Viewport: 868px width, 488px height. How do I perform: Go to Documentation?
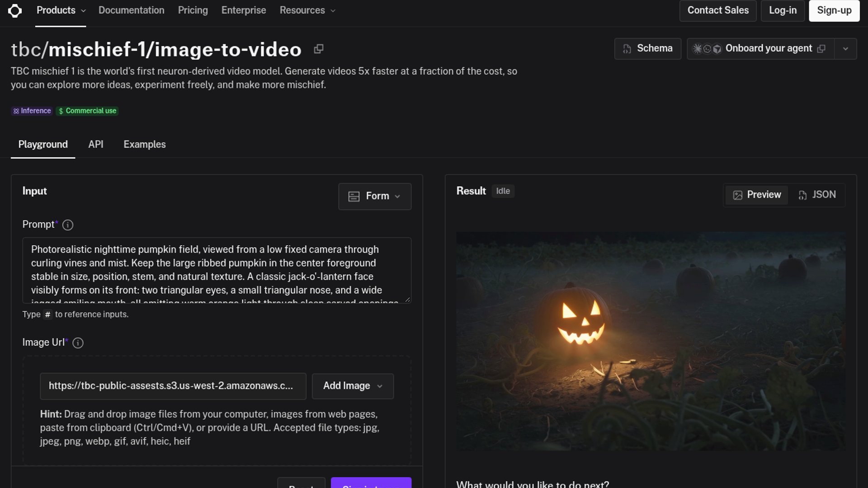click(x=132, y=10)
